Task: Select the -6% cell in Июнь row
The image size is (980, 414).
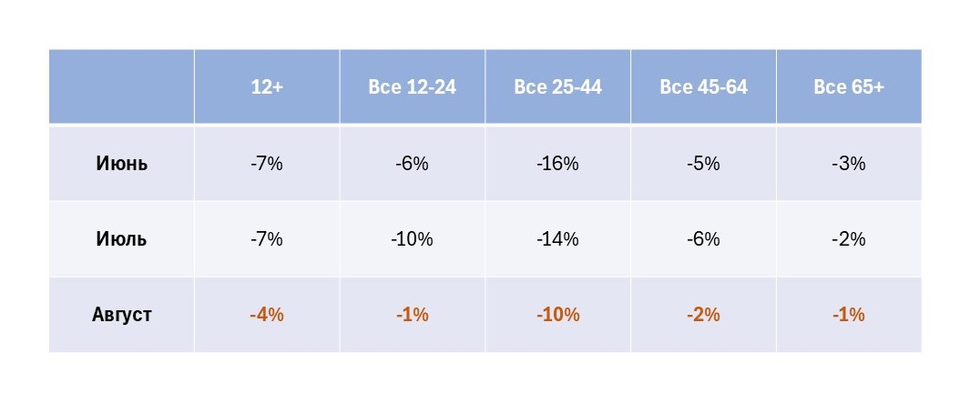Action: point(412,164)
